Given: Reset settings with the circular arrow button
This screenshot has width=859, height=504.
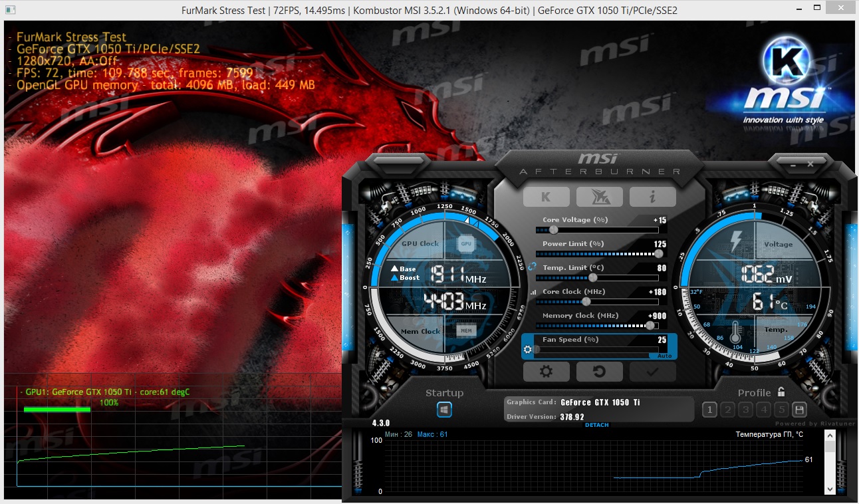Looking at the screenshot, I should coord(599,372).
